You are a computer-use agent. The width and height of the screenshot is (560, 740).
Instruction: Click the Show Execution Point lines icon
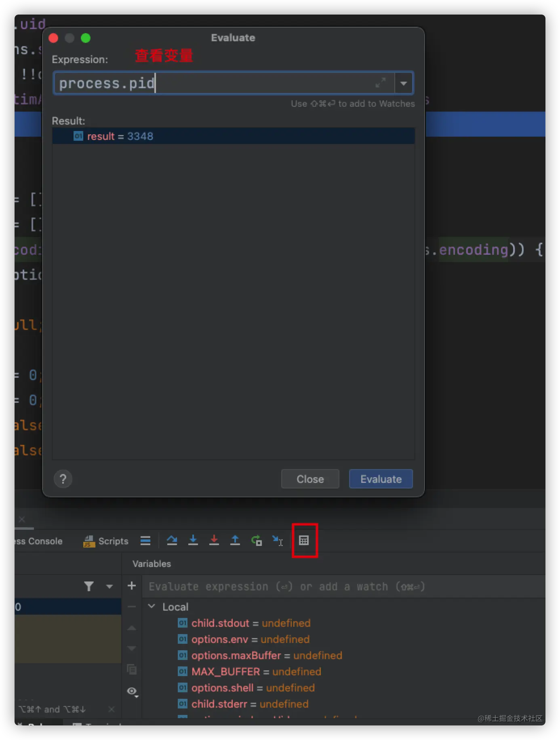[145, 541]
